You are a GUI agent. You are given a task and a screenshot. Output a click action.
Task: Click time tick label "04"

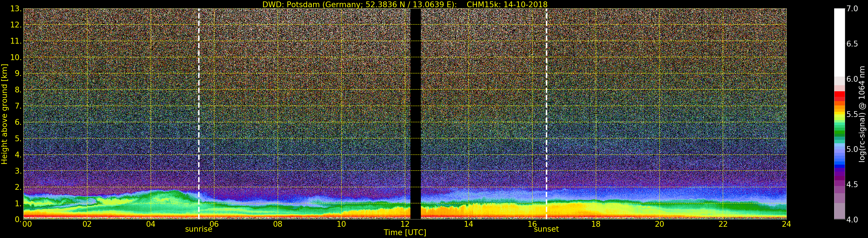tap(151, 224)
